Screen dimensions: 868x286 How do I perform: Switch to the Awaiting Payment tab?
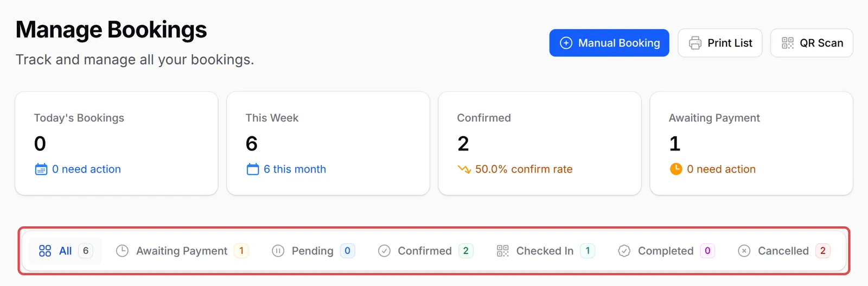pos(182,251)
